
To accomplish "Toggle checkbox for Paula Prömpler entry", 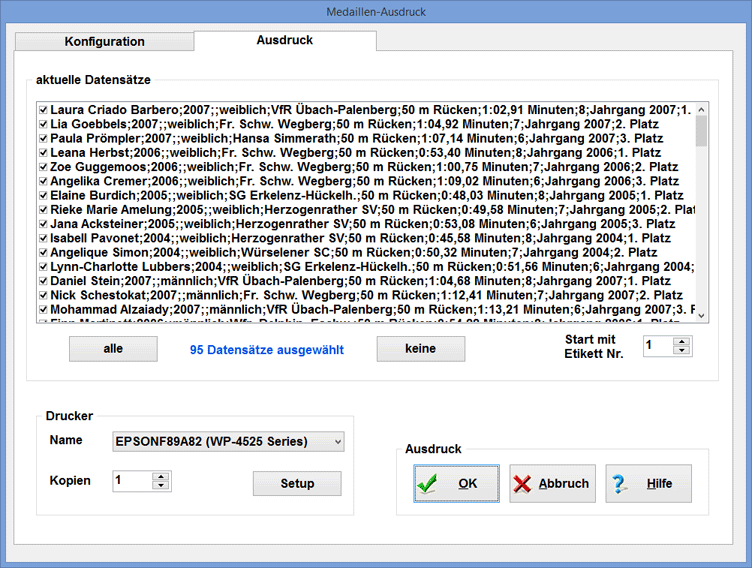I will click(x=42, y=138).
